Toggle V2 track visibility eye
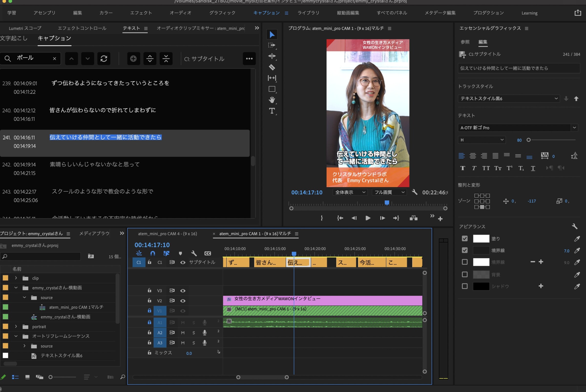 pyautogui.click(x=183, y=301)
